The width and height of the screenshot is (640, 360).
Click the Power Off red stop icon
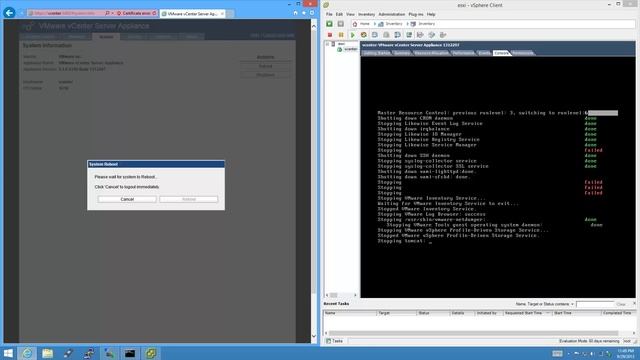[x=330, y=35]
